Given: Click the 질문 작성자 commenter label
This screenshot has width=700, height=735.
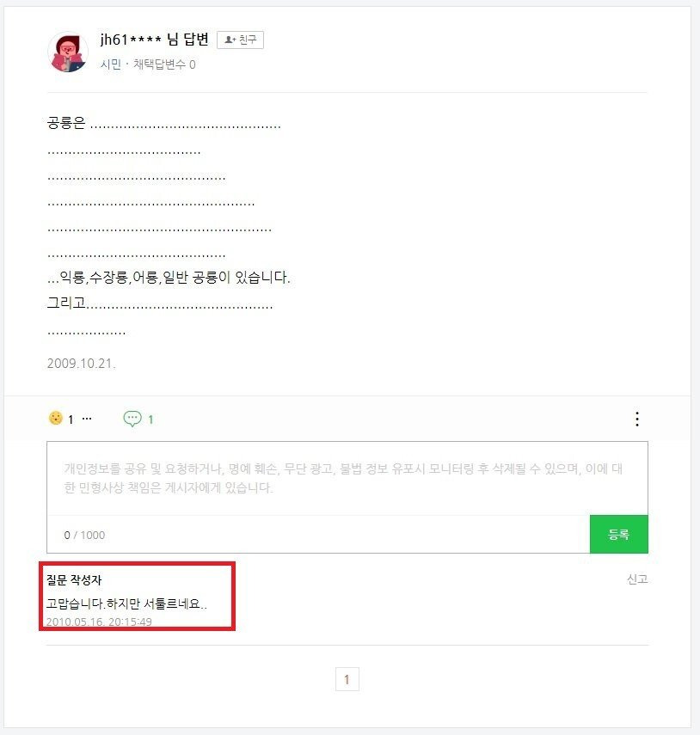Looking at the screenshot, I should coord(74,580).
